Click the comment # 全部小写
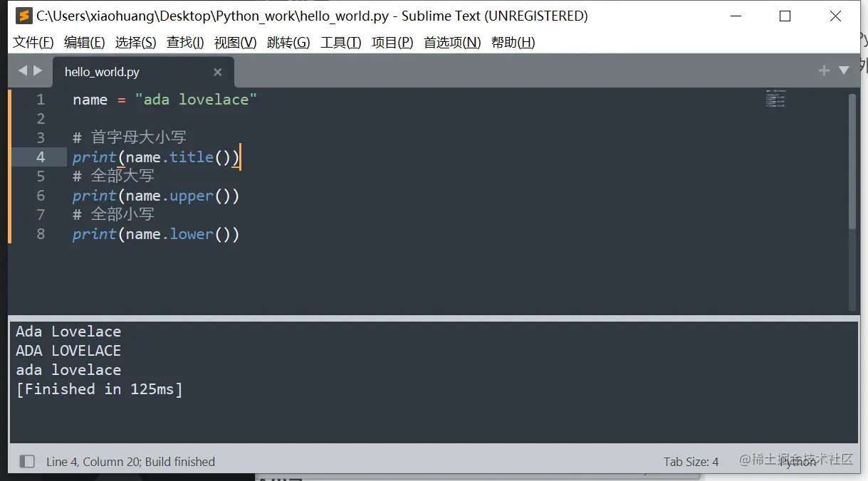This screenshot has height=481, width=868. [113, 214]
